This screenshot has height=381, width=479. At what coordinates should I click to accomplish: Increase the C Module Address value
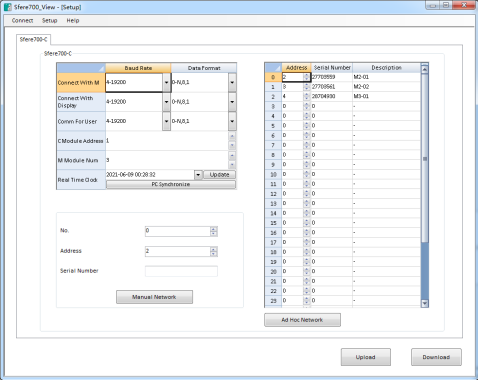point(232,136)
